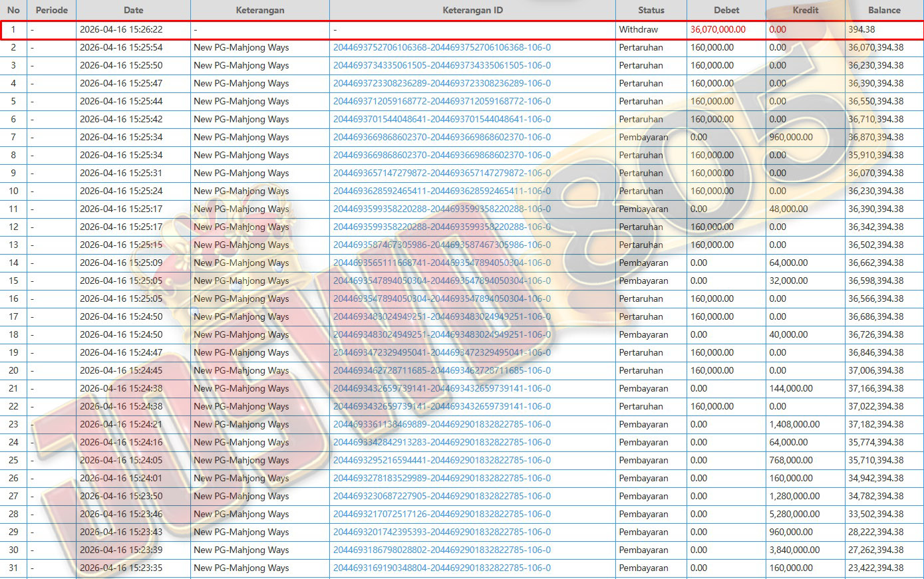Open the Keterangan ID link in row 9

[x=442, y=174]
